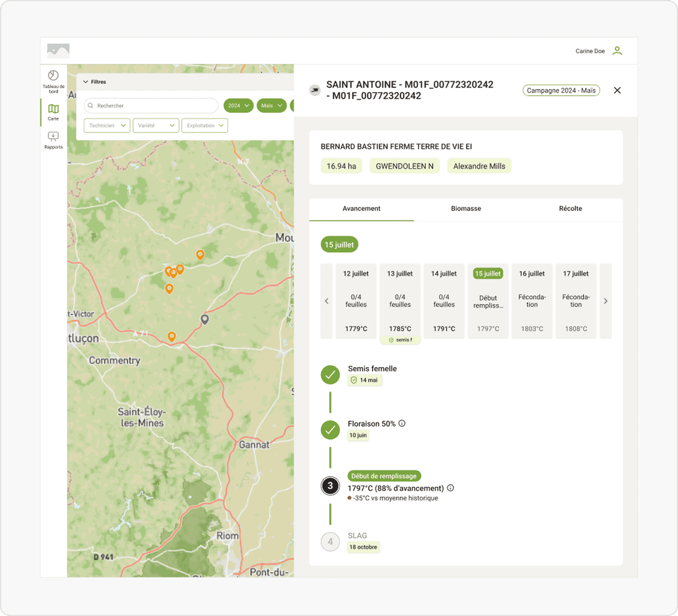Open the Technicien filter dropdown
678x616 pixels.
(107, 126)
